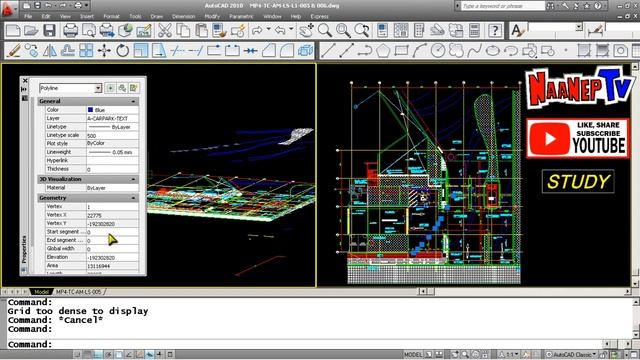
Task: Switch to the Model tab
Action: click(x=41, y=292)
